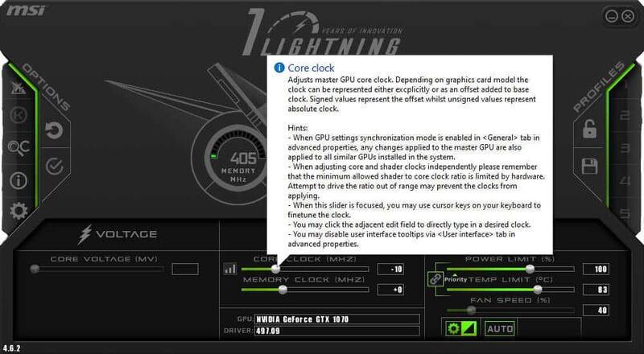
Task: Toggle the power and temp link icon
Action: point(435,279)
